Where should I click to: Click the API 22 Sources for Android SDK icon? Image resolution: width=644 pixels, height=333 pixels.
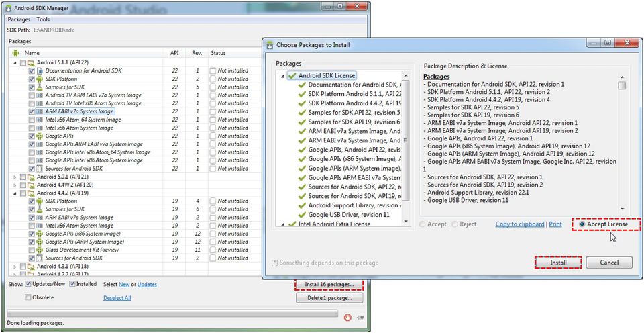[40, 169]
